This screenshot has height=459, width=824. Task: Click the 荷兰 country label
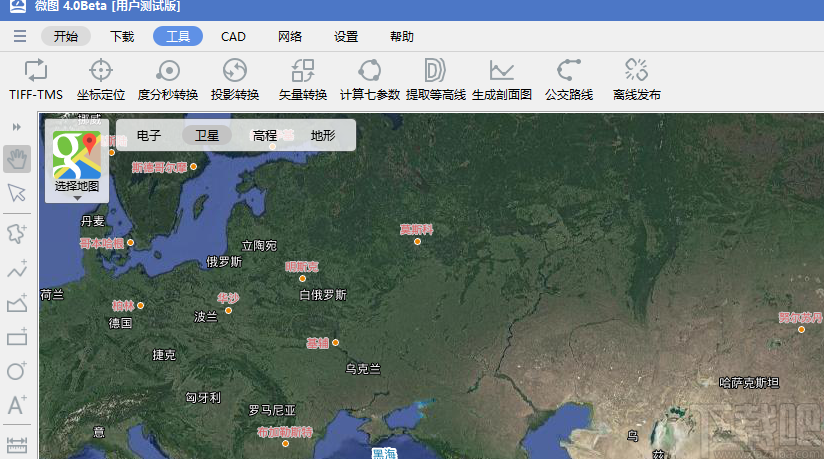(52, 294)
